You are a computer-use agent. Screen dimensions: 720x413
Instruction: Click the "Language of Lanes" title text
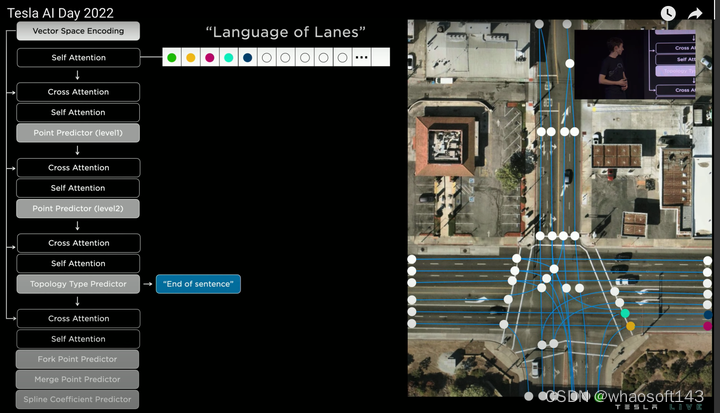286,32
